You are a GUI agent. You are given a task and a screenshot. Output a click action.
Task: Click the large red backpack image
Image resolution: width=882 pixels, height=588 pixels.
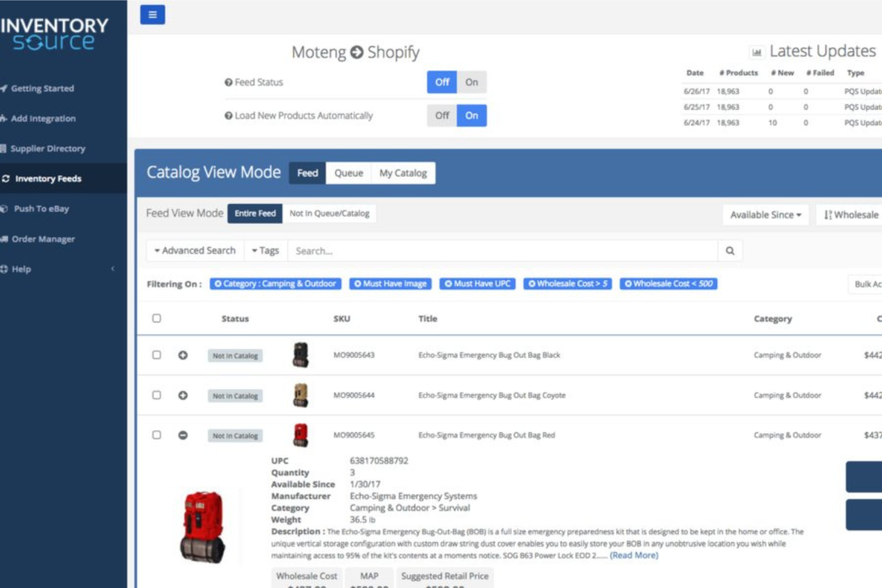203,527
